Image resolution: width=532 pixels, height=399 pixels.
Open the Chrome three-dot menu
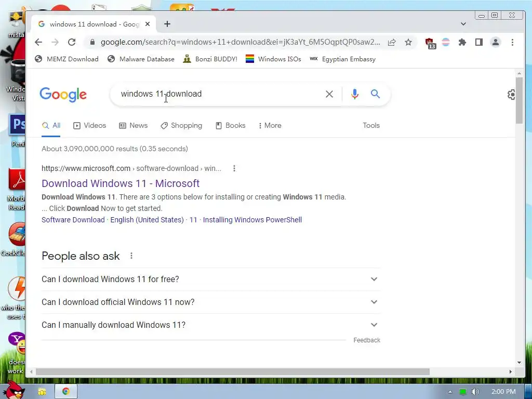pos(512,42)
